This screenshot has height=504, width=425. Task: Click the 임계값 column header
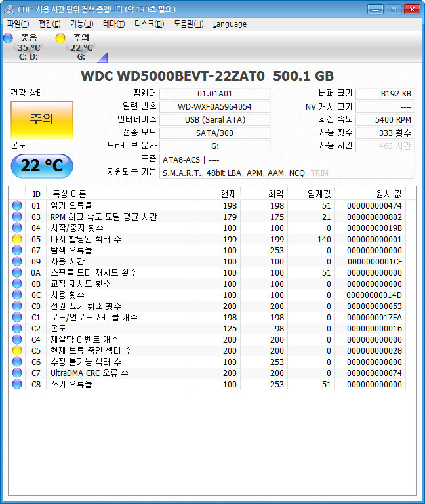click(x=312, y=194)
